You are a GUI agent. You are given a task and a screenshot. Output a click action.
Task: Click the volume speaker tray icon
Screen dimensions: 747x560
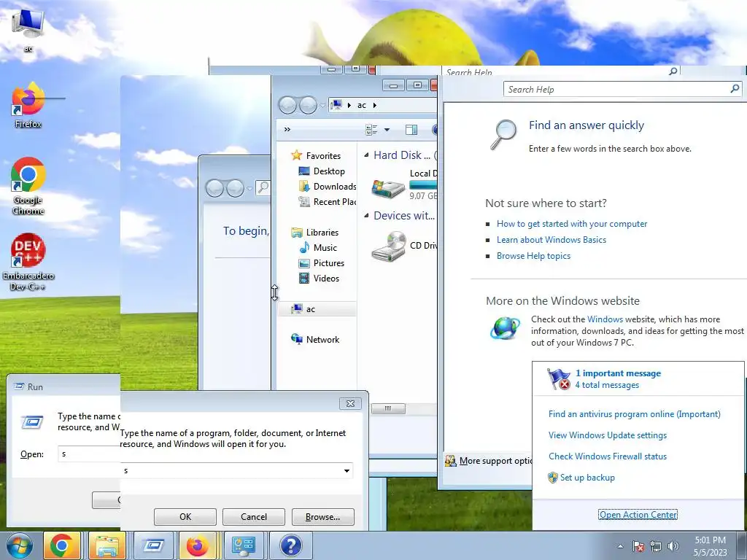click(673, 546)
